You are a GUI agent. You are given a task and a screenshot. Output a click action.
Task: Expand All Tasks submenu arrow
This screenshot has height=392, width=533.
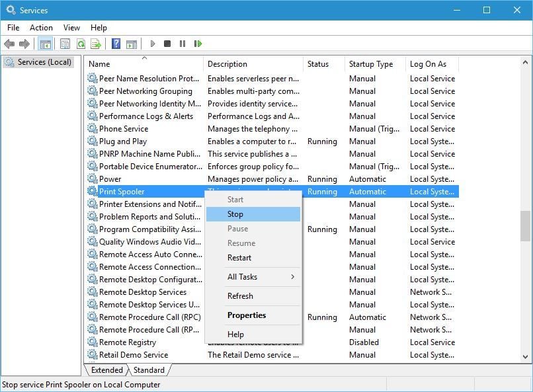point(292,277)
